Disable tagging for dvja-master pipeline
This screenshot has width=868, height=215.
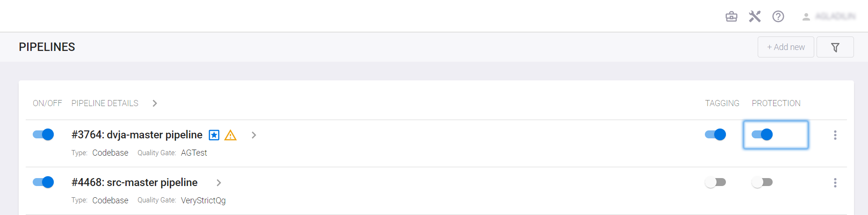coord(715,135)
